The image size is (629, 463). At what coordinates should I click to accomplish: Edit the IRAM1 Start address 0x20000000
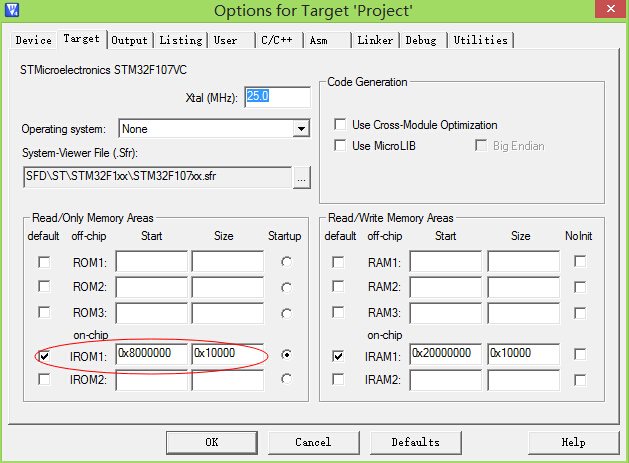point(446,354)
